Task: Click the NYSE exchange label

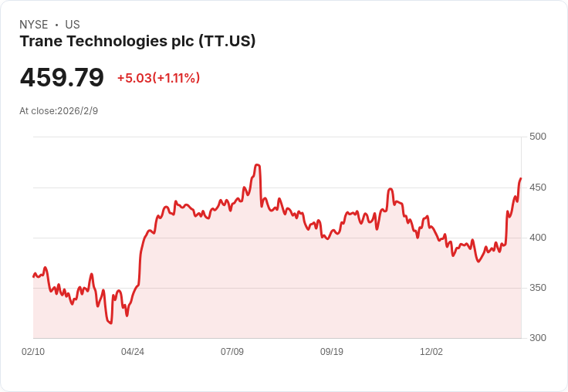Action: click(34, 25)
